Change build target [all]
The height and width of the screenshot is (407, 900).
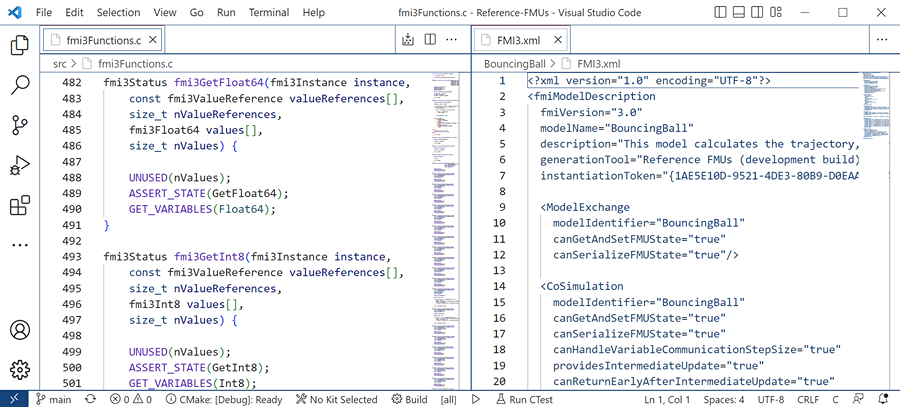[448, 400]
